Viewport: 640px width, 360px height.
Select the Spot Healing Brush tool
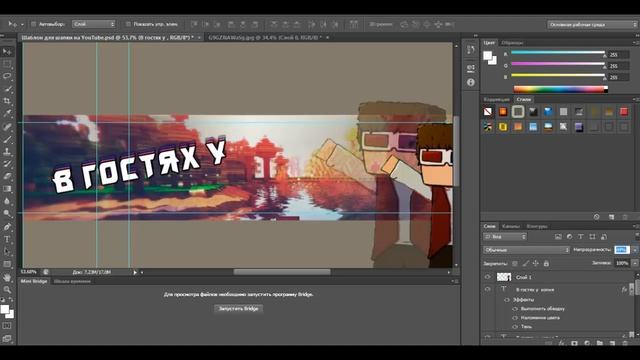coord(7,127)
